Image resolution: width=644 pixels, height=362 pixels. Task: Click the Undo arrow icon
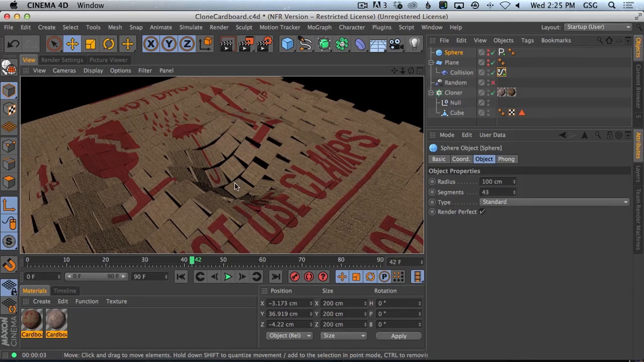[13, 44]
